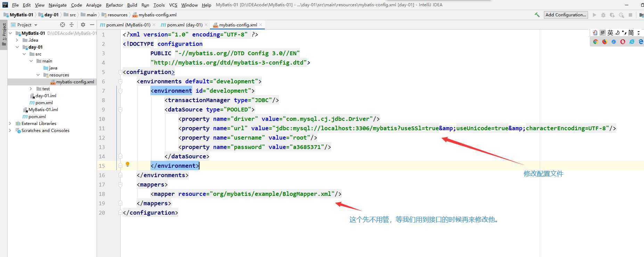Toggle IME half-moon width icon
The image size is (644, 257).
coord(617,33)
